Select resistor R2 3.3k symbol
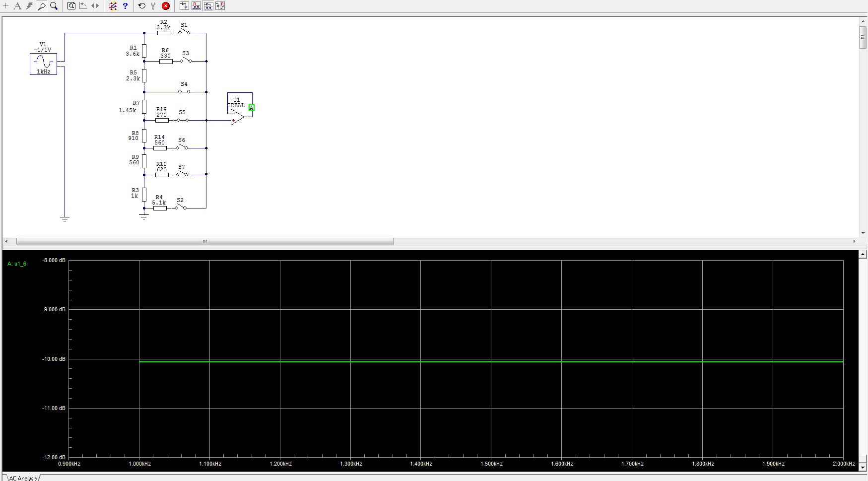Viewport: 868px width, 481px height. pos(164,33)
